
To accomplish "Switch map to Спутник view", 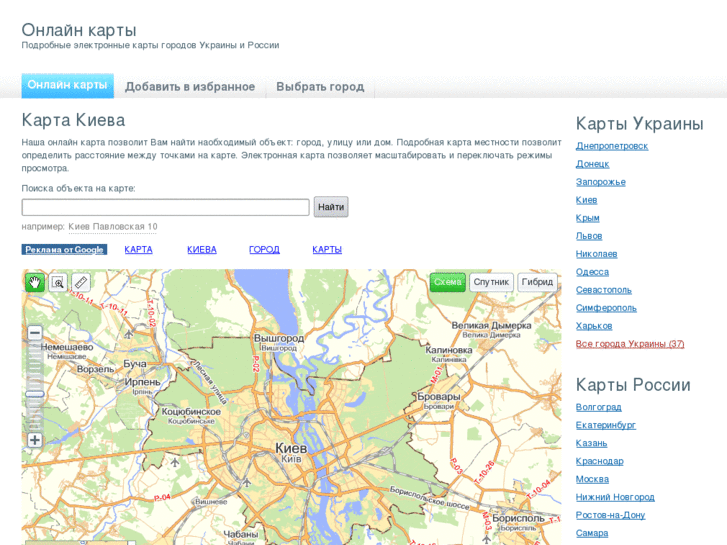I will point(491,282).
